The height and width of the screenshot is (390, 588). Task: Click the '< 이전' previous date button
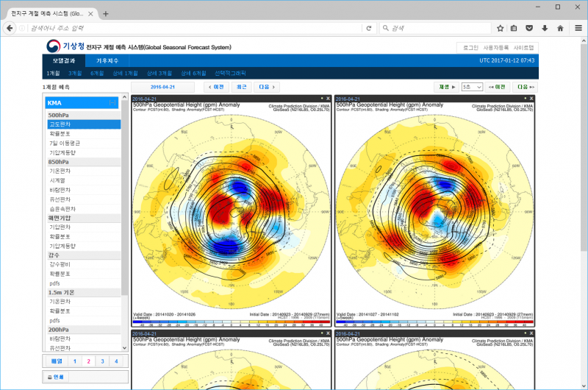216,87
